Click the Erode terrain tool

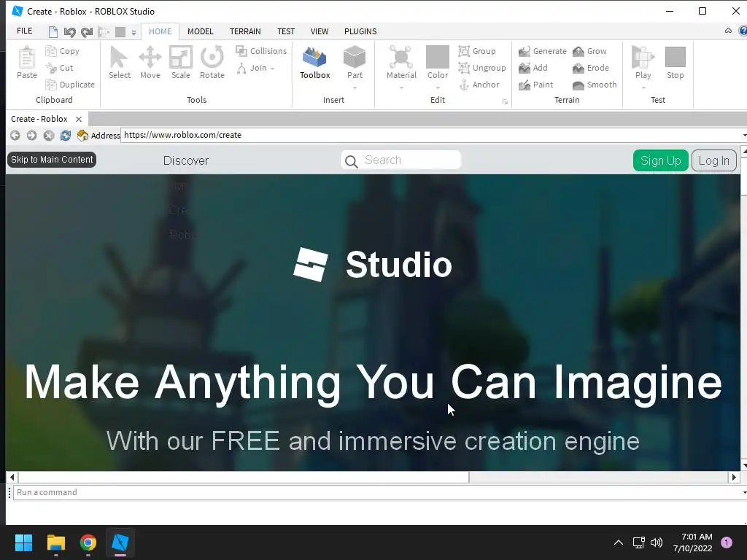(591, 68)
